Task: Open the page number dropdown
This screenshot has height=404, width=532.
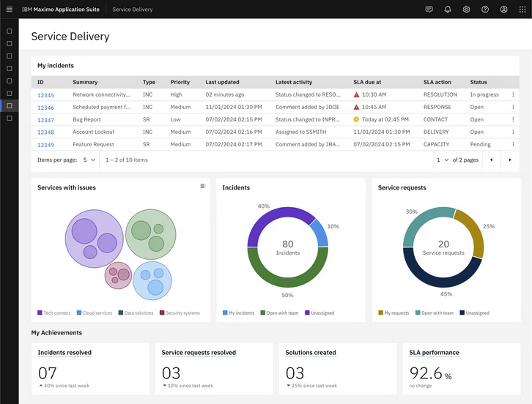Action: click(x=442, y=160)
